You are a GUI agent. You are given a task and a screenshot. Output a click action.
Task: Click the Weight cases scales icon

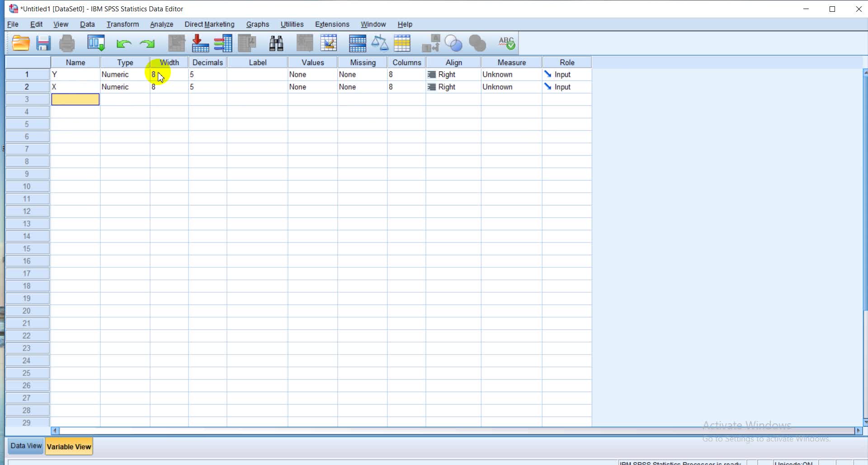[x=380, y=43]
